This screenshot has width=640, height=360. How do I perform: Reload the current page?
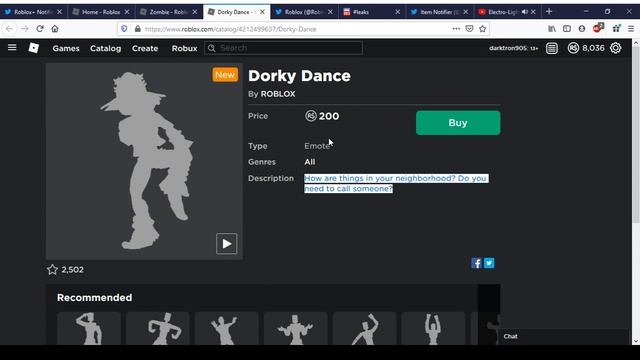(40, 29)
